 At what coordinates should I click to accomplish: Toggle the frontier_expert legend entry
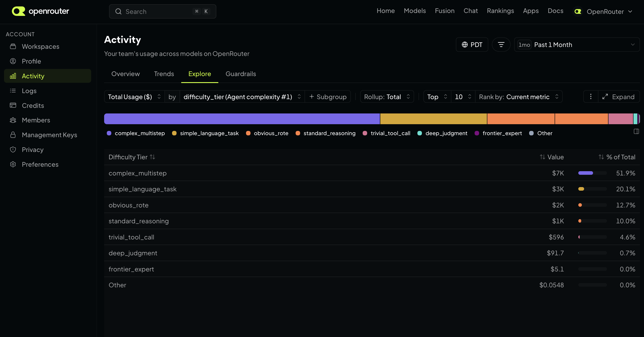[x=498, y=133]
